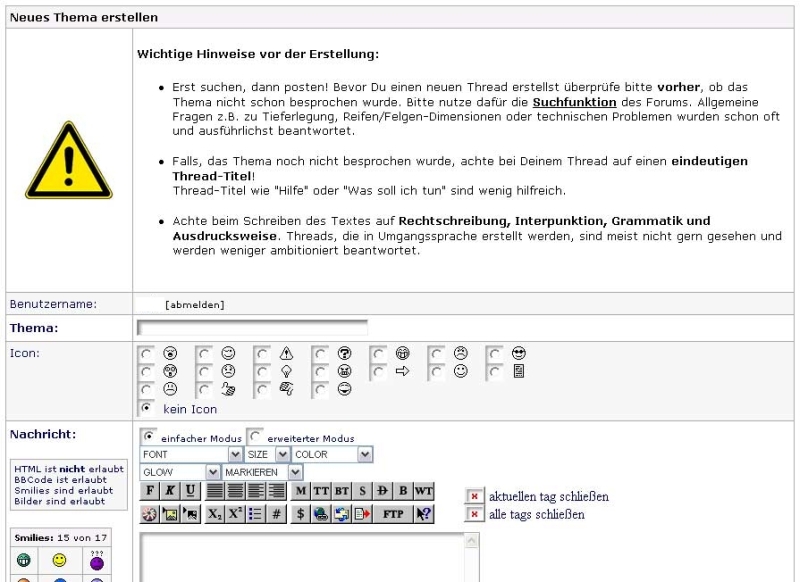
Task: Insert superscript using the X² button
Action: pyautogui.click(x=237, y=514)
